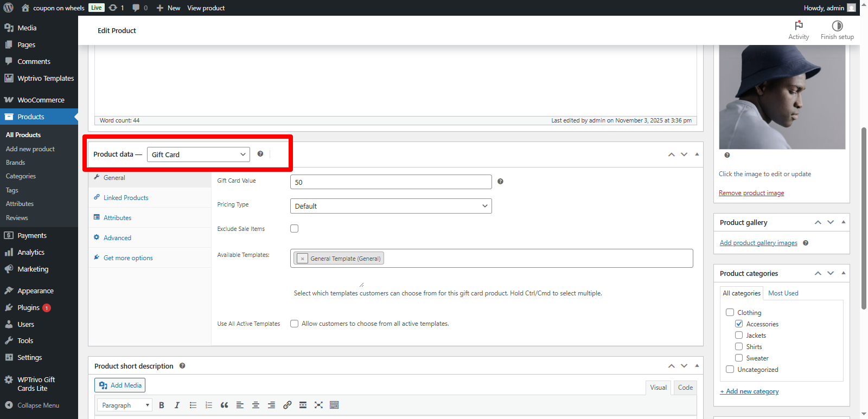Collapse the Product categories panel
Screen dimensions: 868x419
click(x=844, y=273)
